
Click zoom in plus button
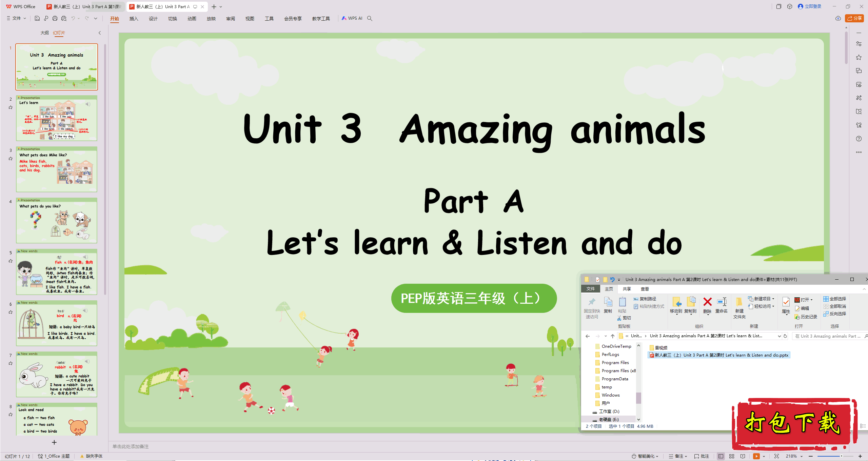(860, 456)
